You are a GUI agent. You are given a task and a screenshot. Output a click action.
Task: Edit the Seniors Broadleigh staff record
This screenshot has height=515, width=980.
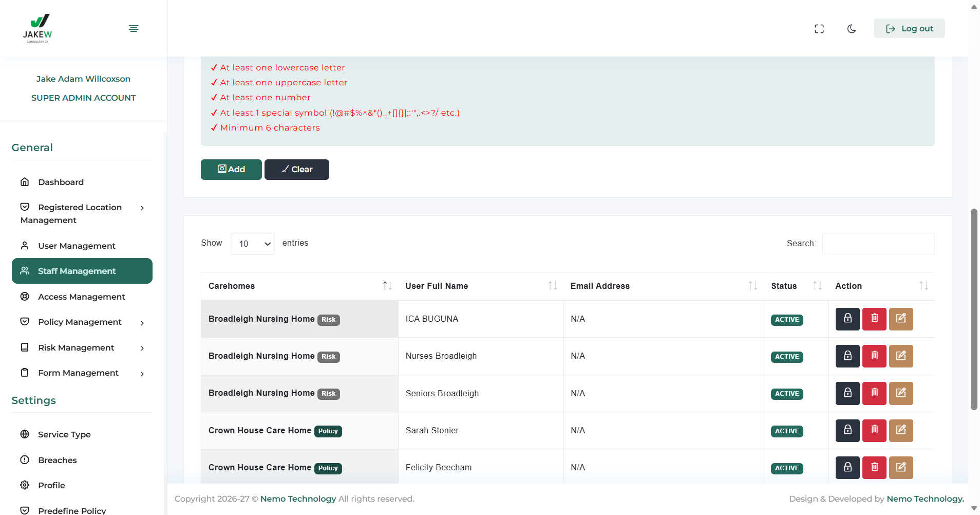pyautogui.click(x=900, y=393)
